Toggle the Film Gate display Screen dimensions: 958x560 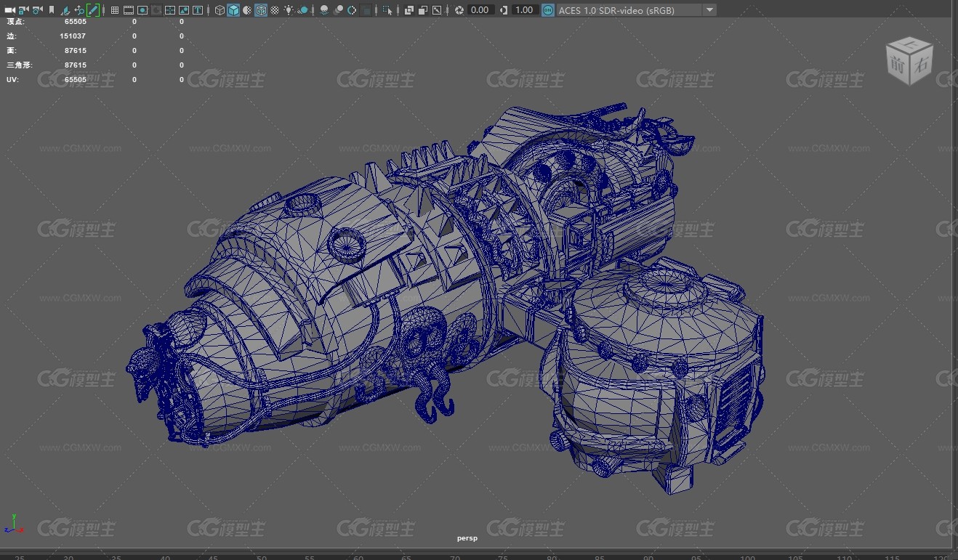click(x=129, y=10)
